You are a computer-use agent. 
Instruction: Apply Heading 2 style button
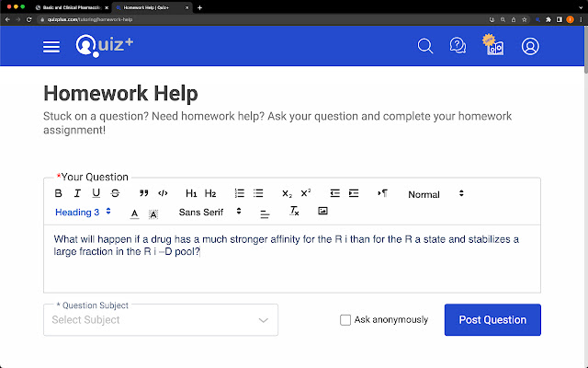point(210,193)
